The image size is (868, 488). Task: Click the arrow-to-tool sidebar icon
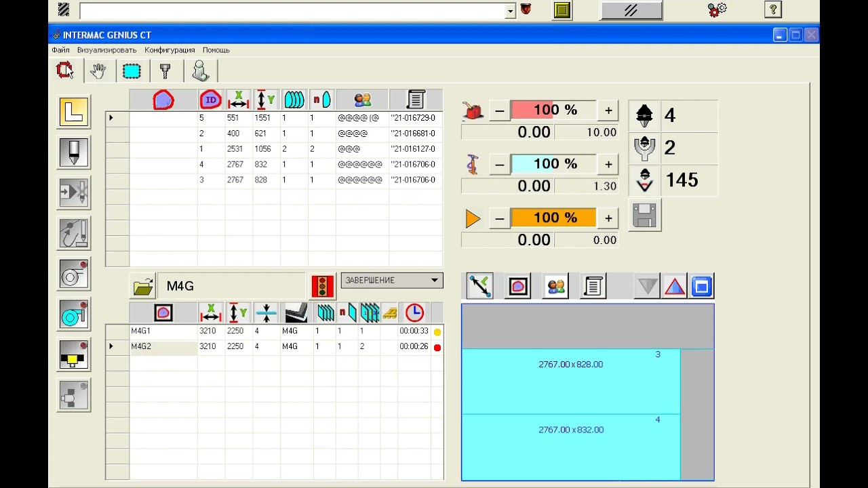point(73,192)
